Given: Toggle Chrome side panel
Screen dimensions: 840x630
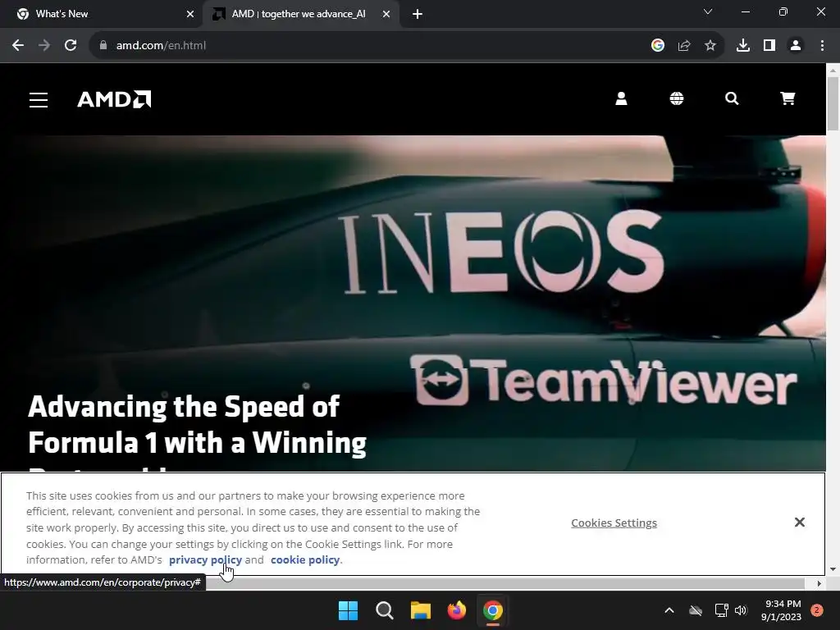Looking at the screenshot, I should click(x=769, y=46).
